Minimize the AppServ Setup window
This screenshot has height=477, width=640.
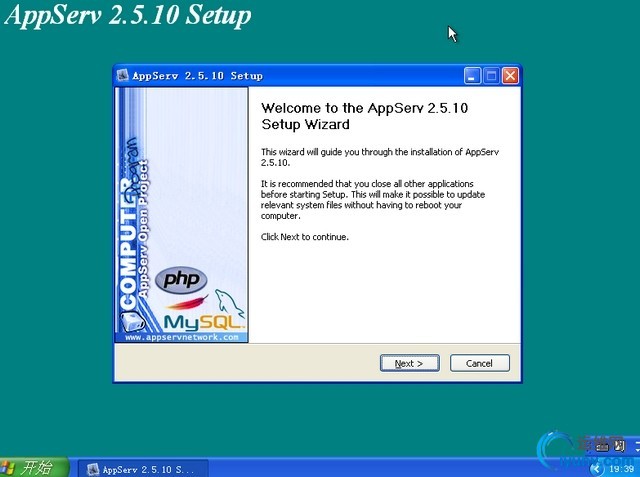pos(472,76)
